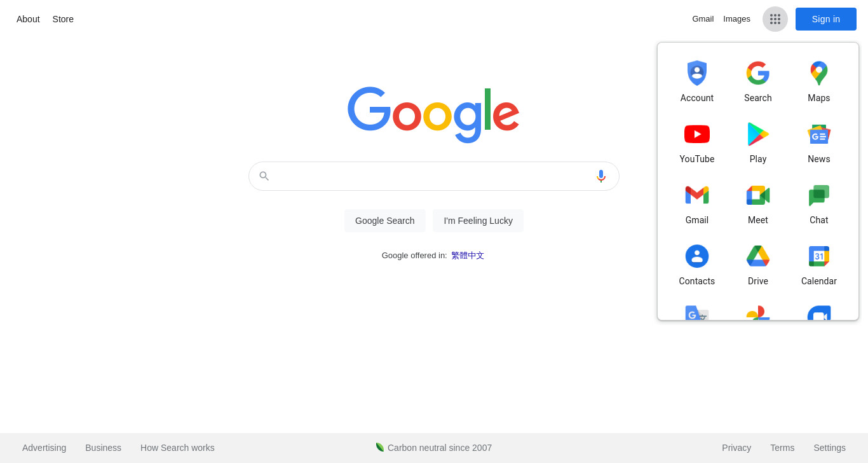Launch YouTube from the apps grid
868x463 pixels.
coord(697,134)
